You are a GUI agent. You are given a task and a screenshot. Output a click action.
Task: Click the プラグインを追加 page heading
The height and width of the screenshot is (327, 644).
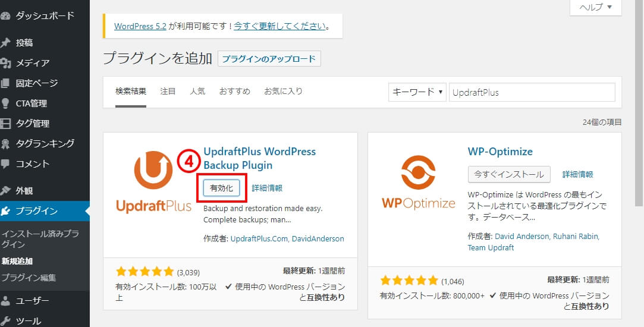pos(158,58)
